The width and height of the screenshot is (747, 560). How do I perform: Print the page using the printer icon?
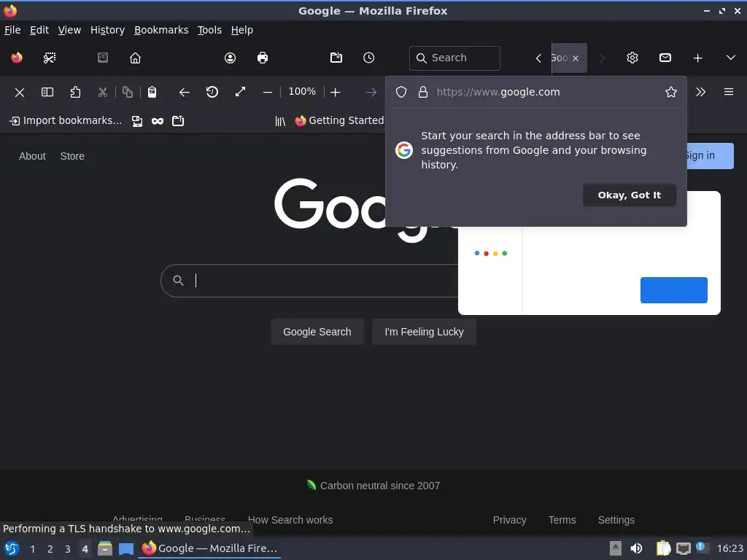263,58
